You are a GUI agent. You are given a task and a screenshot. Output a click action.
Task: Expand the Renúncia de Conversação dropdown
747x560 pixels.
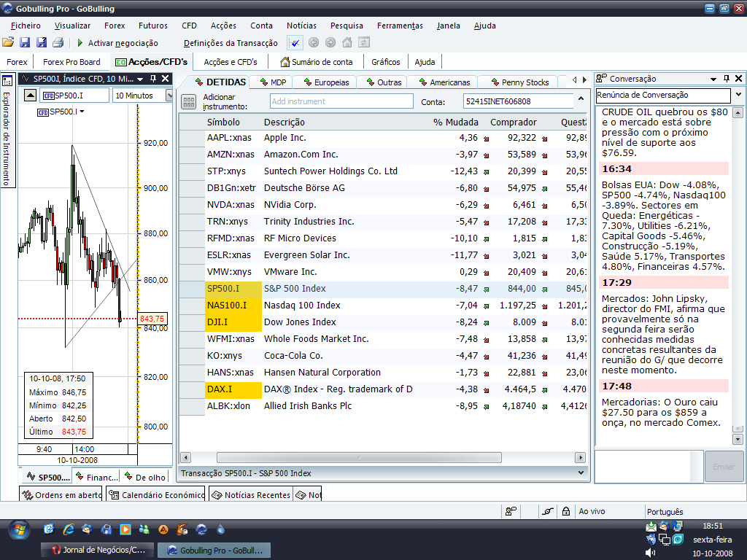pyautogui.click(x=738, y=96)
